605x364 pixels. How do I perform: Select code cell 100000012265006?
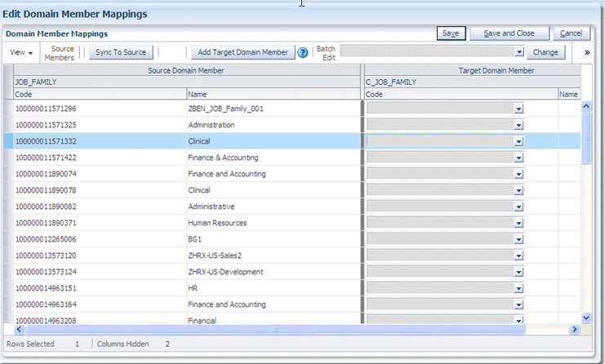pos(100,239)
